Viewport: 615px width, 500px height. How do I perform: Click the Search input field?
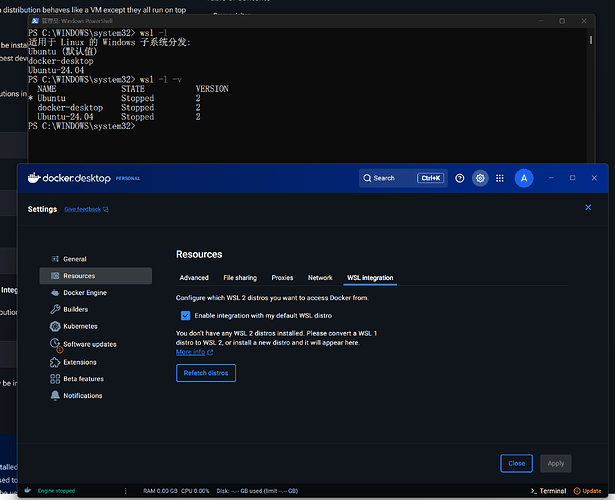pyautogui.click(x=403, y=178)
